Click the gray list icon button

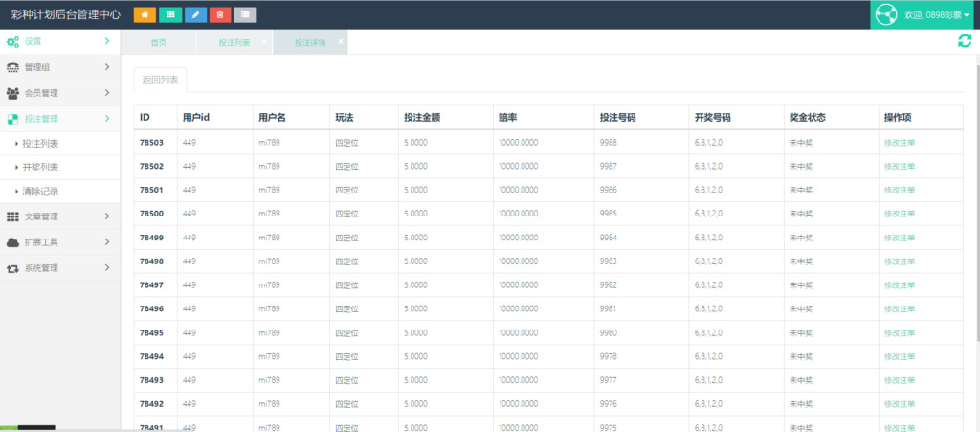[x=245, y=14]
